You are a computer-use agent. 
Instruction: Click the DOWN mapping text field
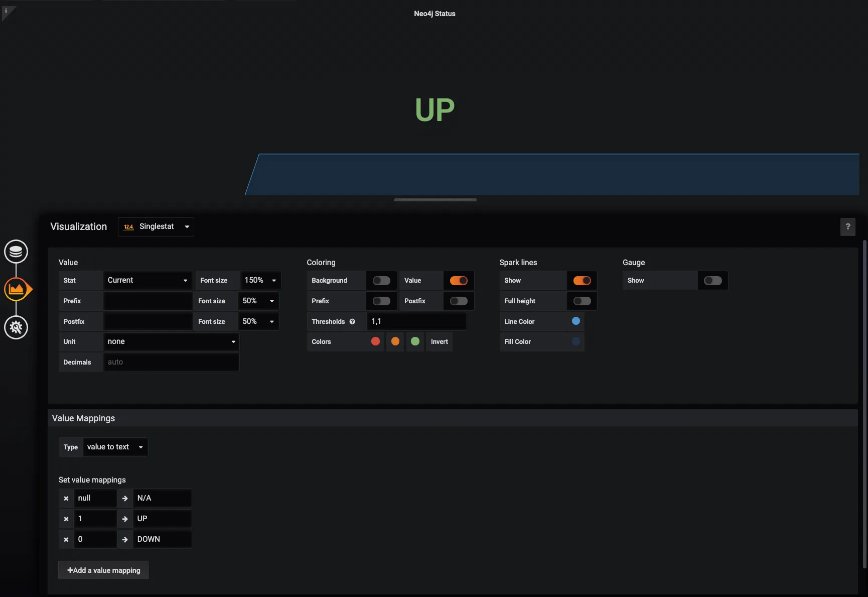coord(162,539)
